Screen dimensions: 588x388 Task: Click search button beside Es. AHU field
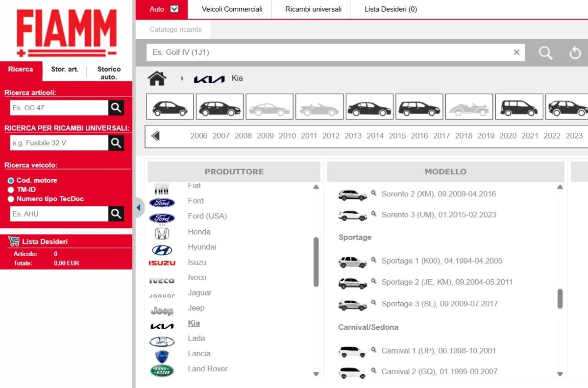point(116,214)
